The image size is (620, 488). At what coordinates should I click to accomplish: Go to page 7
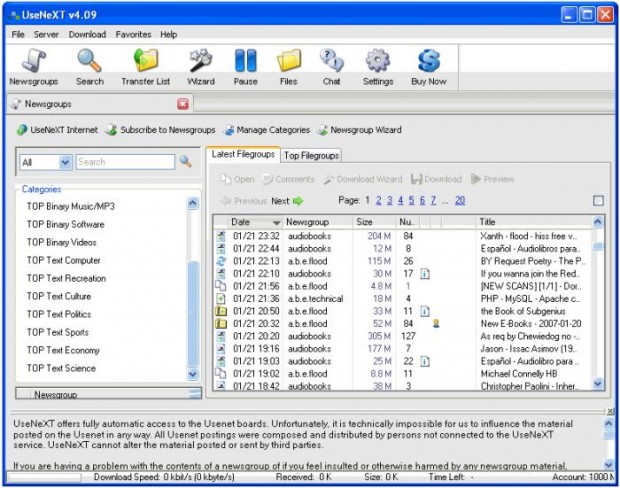(x=433, y=200)
